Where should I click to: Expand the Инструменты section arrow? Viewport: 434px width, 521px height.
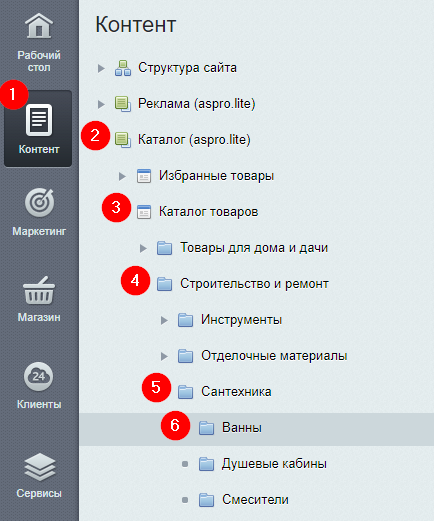pos(164,320)
